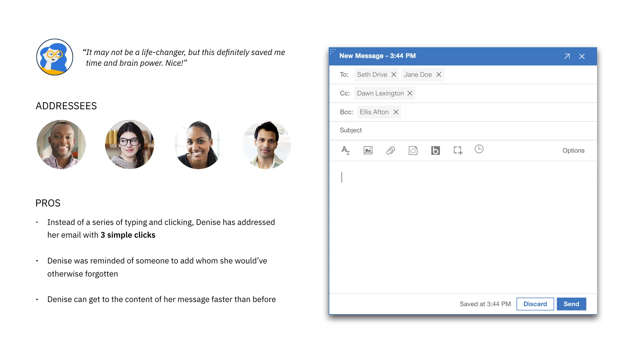The height and width of the screenshot is (362, 644).
Task: Remove Ellis Afton from Bcc
Action: click(396, 112)
